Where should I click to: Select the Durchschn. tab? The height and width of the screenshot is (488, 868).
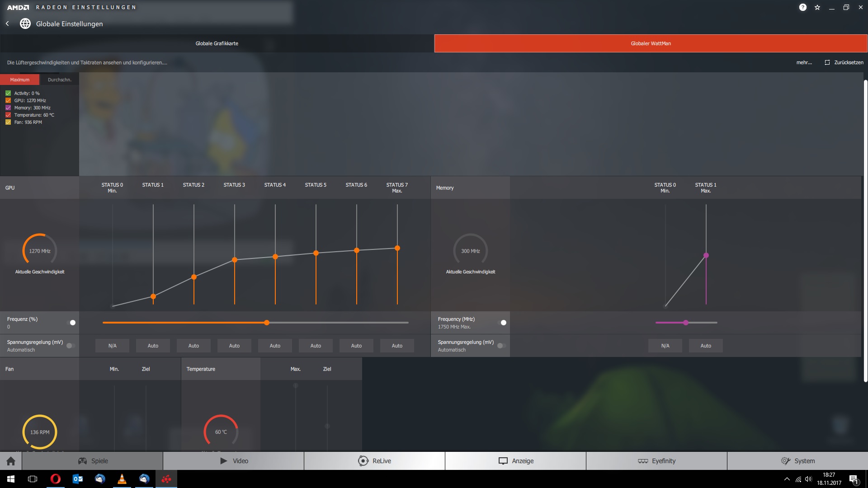pyautogui.click(x=59, y=80)
